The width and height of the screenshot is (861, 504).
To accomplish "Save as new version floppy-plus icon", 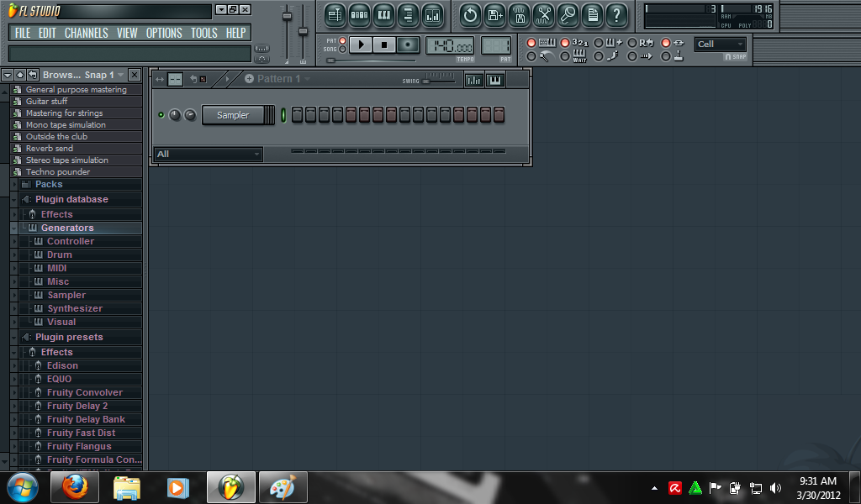I will (x=494, y=15).
